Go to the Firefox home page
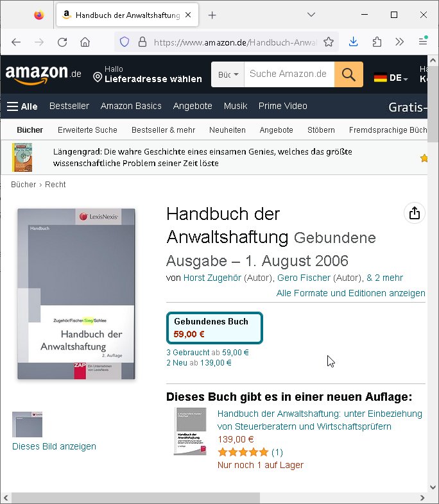Screen dimensions: 439x504 85,42
